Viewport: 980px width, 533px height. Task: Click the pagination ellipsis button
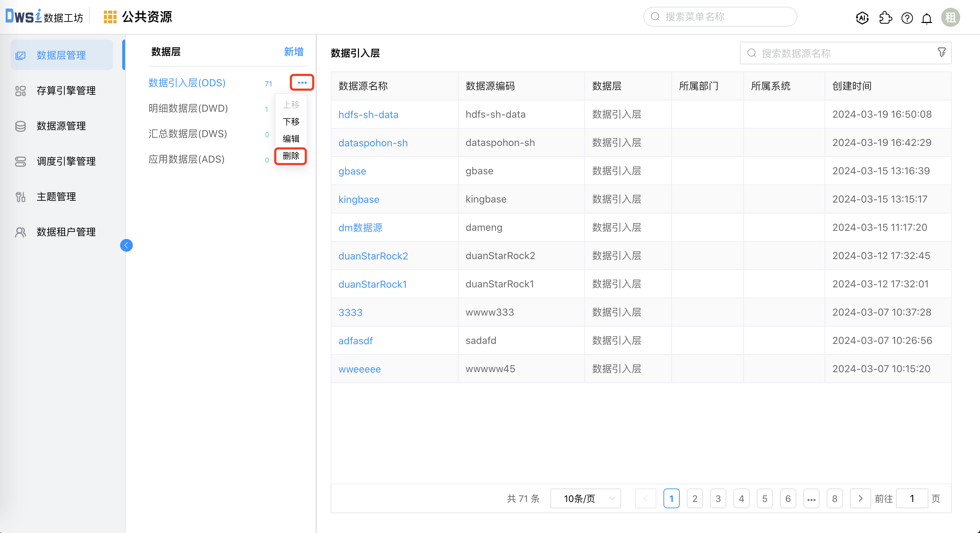tap(811, 498)
